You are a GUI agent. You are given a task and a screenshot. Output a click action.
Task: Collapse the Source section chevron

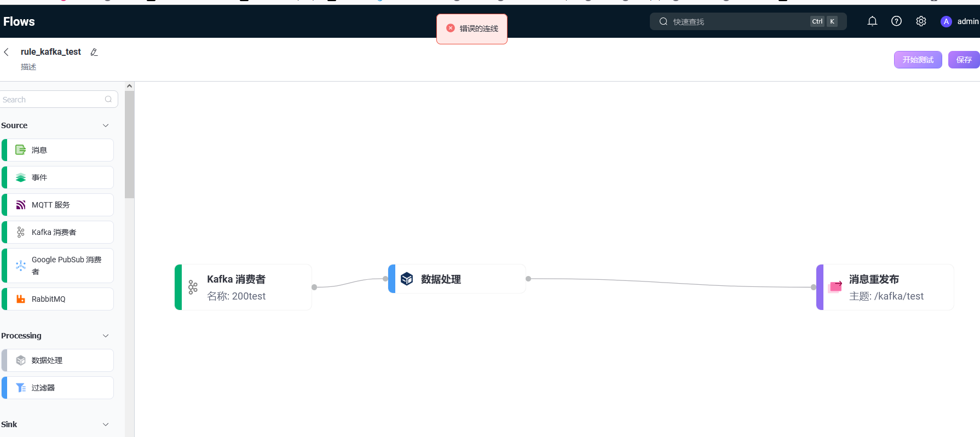tap(106, 125)
